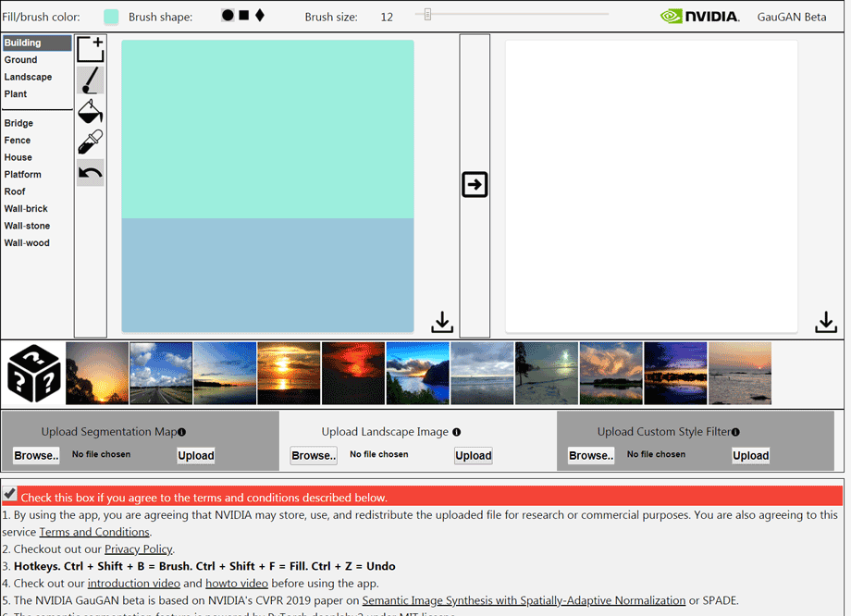
Task: Select Wall-brick label
Action: (26, 209)
